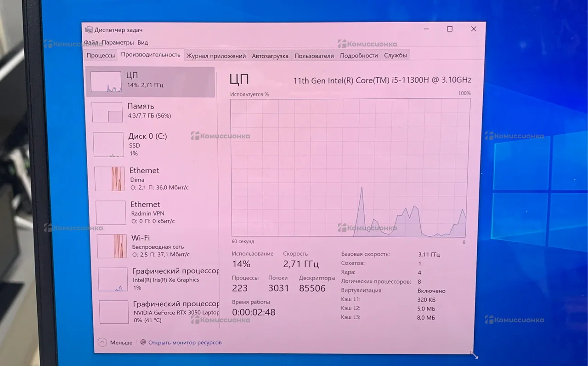Image resolution: width=588 pixels, height=366 pixels.
Task: Open the Службы tab
Action: tap(395, 56)
